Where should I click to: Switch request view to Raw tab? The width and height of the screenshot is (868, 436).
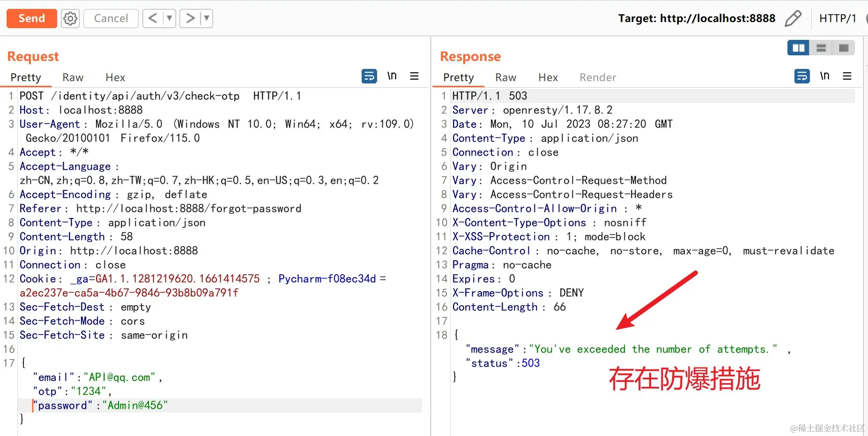point(73,77)
